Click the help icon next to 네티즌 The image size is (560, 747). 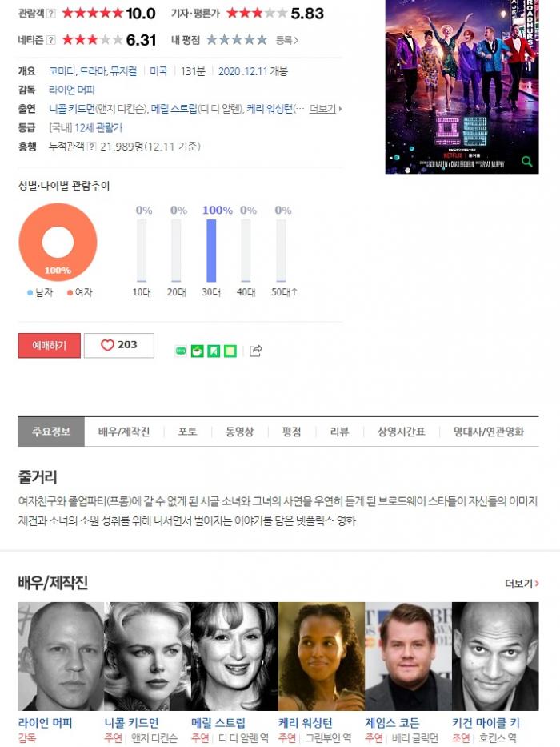point(51,40)
